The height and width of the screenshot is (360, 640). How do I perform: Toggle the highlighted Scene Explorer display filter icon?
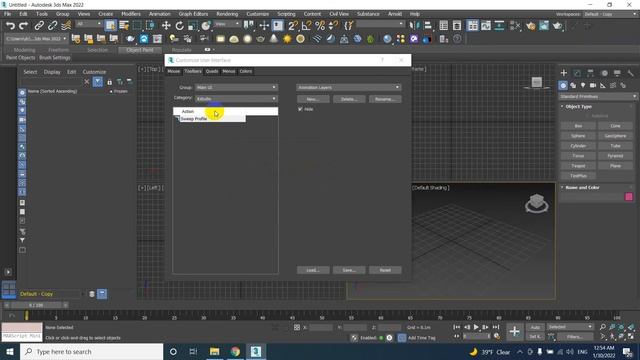[x=98, y=82]
